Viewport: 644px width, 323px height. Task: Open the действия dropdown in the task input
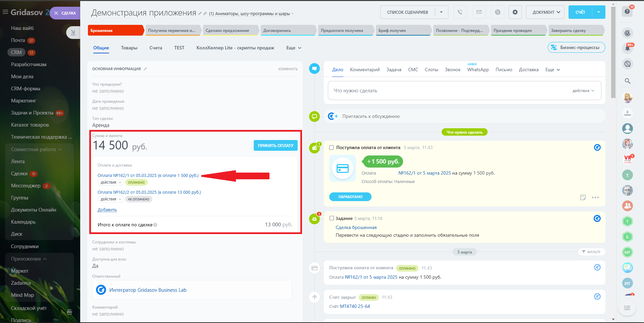[583, 91]
